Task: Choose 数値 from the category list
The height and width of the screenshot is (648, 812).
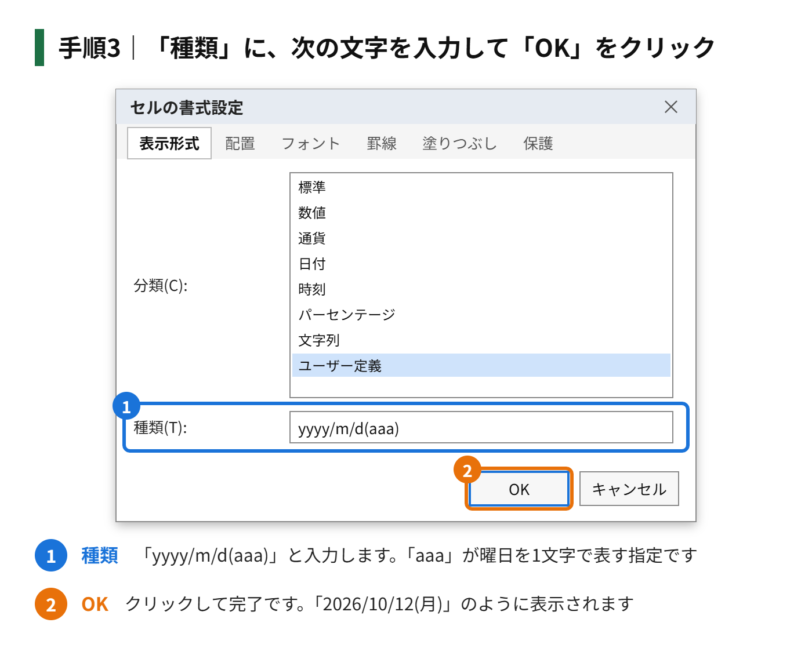Action: pyautogui.click(x=481, y=213)
